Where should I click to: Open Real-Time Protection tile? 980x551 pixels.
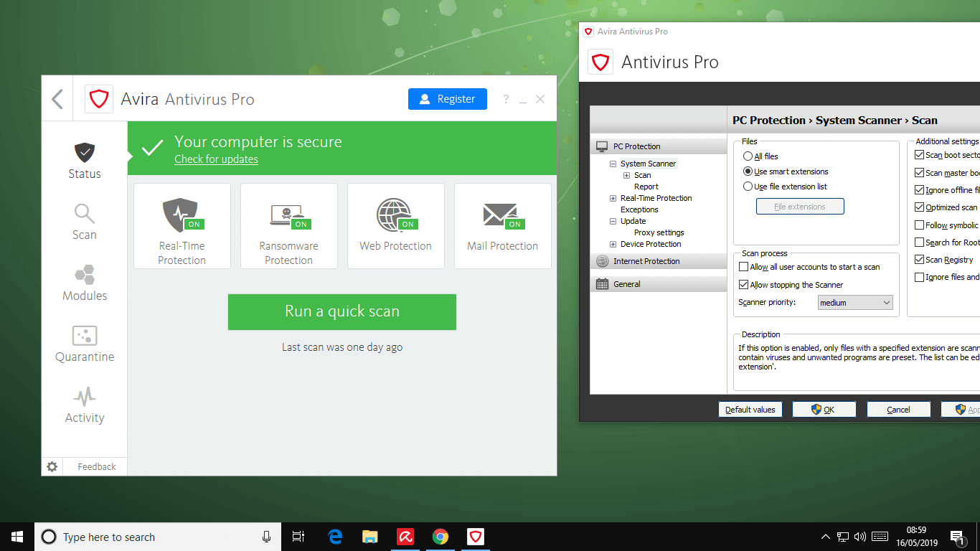point(182,226)
